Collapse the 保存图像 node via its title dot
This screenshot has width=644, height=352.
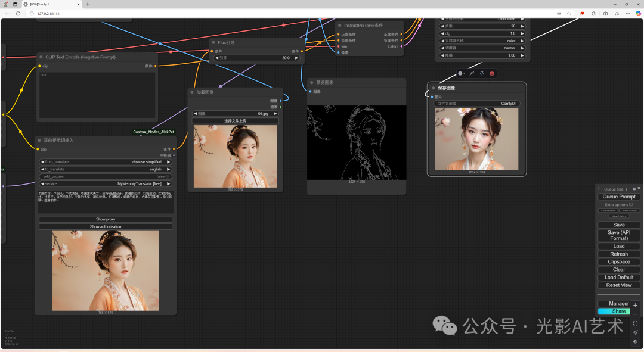point(434,88)
